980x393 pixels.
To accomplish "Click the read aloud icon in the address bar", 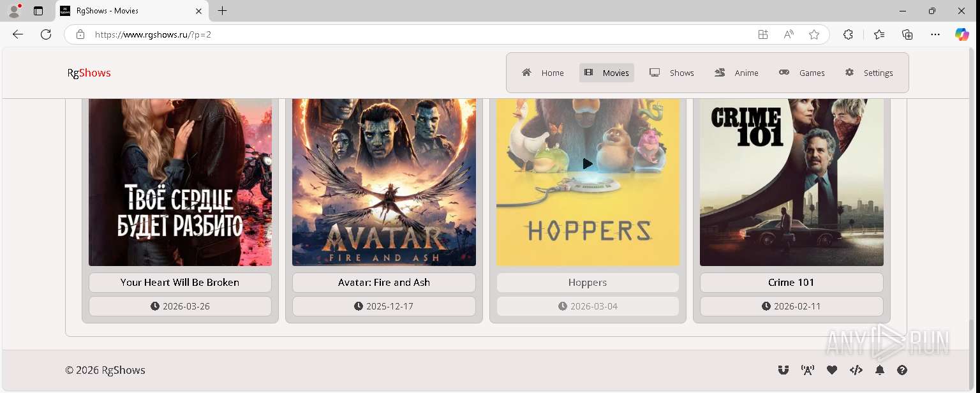I will 789,34.
